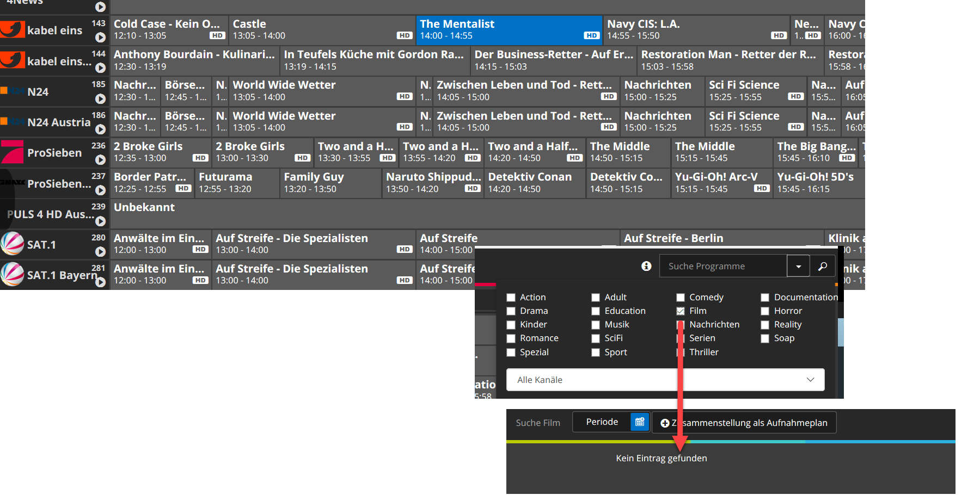Select The Mentalist 14:00 - 14:55 program
Viewport: 980px width, 495px height.
(509, 30)
